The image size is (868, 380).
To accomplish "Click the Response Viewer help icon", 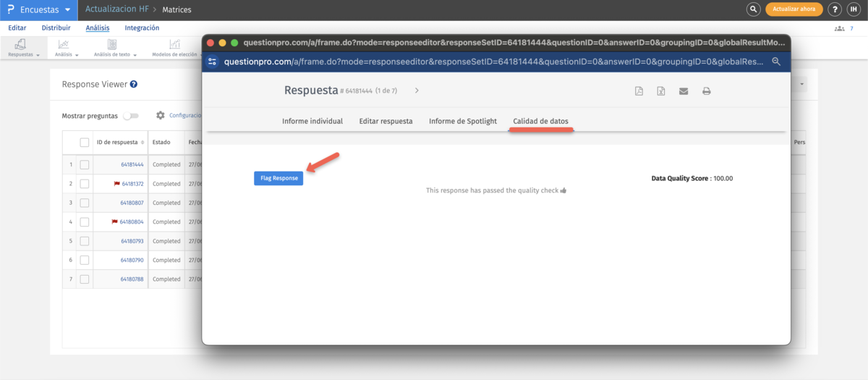I will (x=134, y=84).
